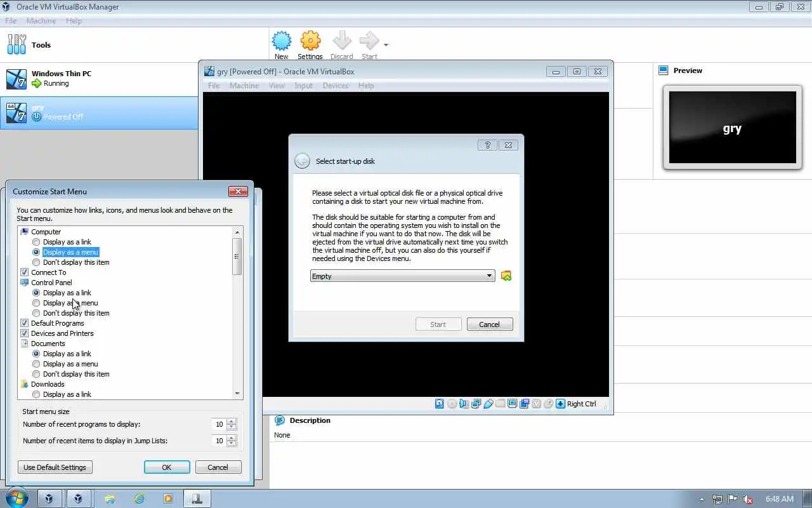
Task: Select Documents 'Display as a menu' radio
Action: click(x=36, y=364)
